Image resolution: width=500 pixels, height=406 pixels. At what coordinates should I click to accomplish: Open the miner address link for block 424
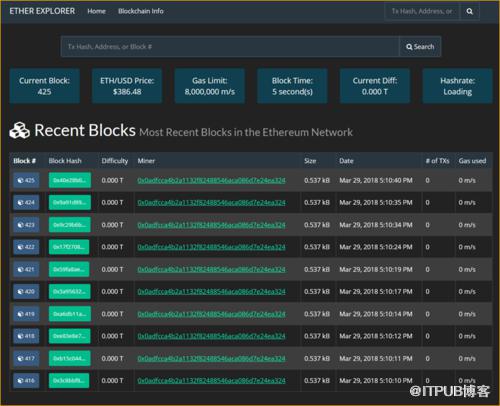(211, 203)
